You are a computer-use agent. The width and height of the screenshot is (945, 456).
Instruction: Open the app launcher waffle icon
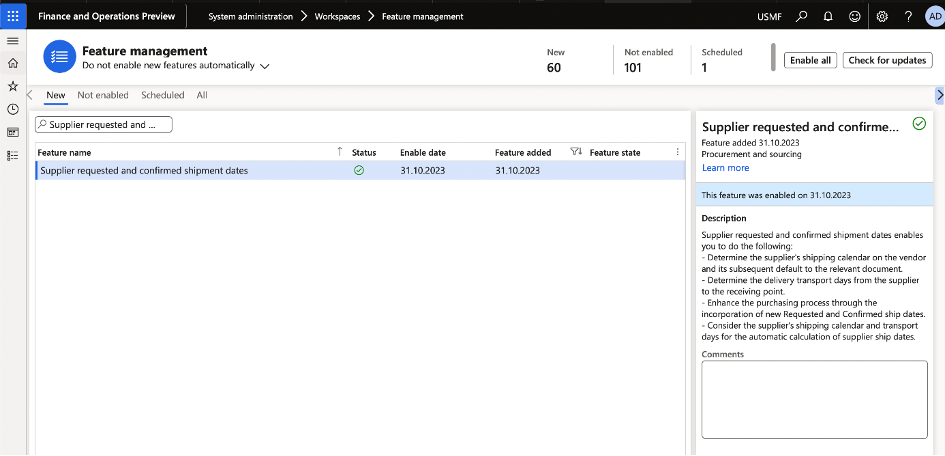coord(12,16)
